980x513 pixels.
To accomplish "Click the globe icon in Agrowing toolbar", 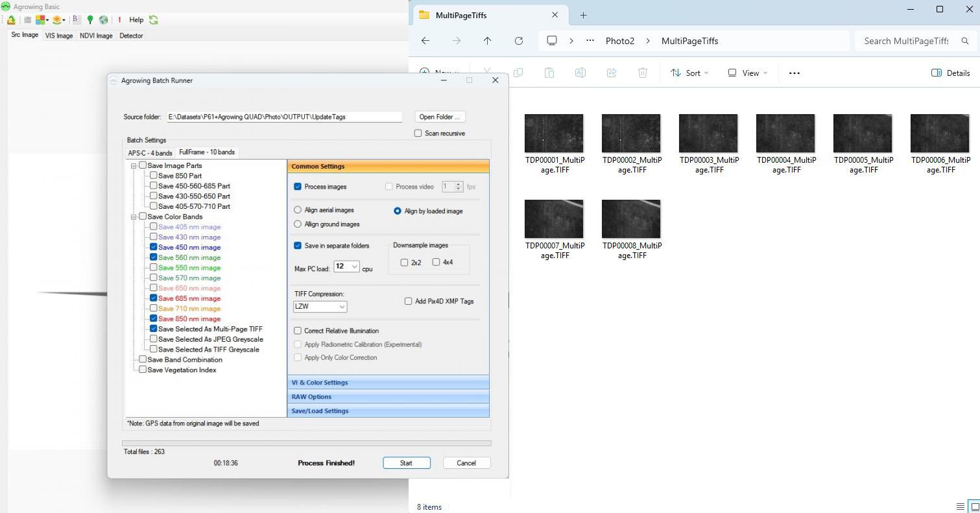I will (x=103, y=20).
